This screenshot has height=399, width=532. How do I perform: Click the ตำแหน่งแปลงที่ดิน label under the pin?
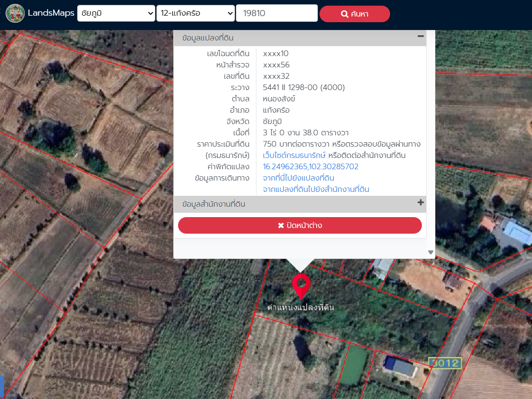pos(300,308)
